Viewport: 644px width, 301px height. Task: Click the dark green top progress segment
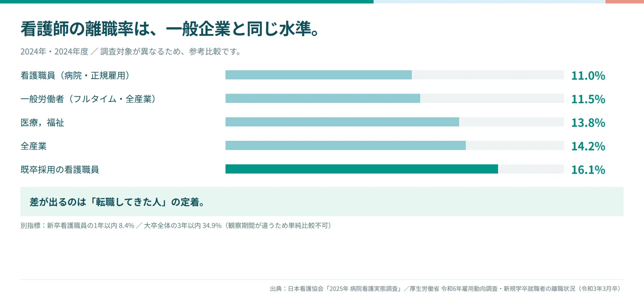(187, 2)
